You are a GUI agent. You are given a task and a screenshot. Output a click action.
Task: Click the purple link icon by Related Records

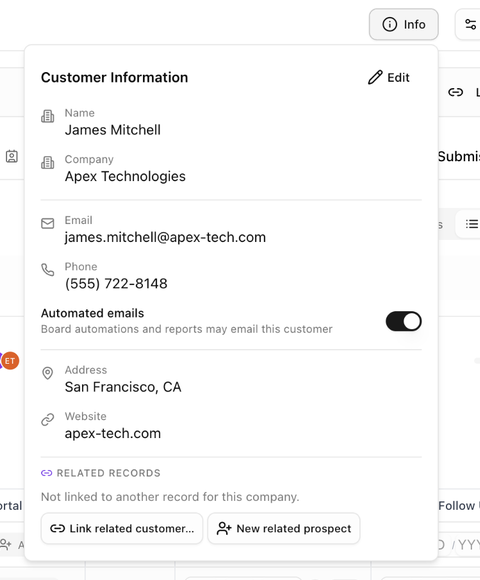tap(46, 473)
